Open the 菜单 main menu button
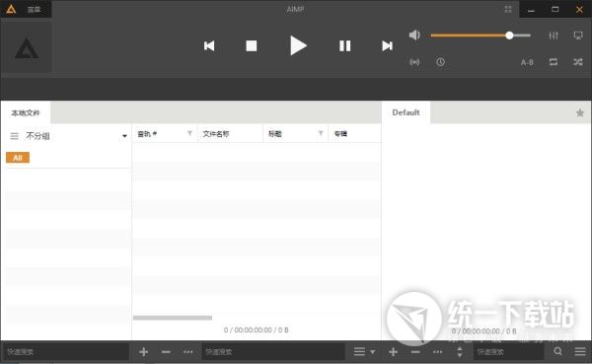Screen dimensions: 592x364 tap(34, 10)
